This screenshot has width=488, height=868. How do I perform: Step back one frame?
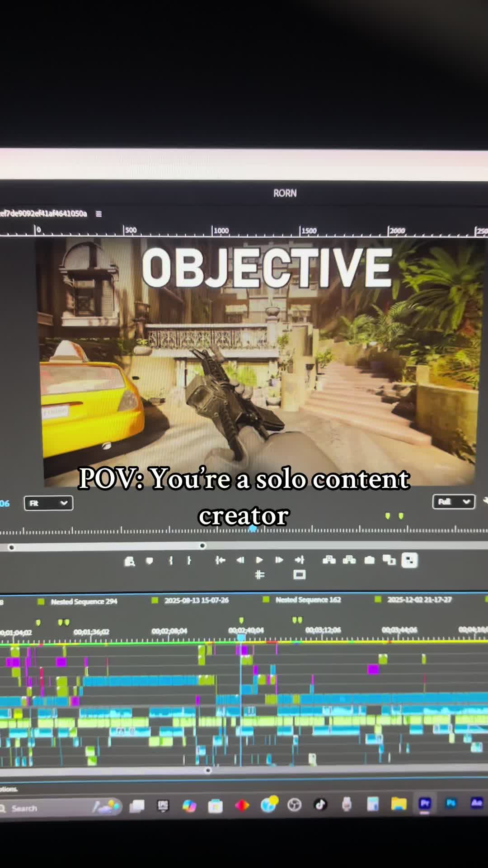240,560
